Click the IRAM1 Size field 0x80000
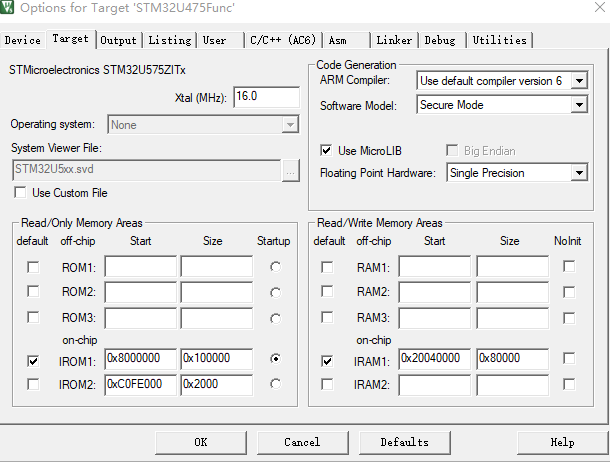 click(513, 359)
